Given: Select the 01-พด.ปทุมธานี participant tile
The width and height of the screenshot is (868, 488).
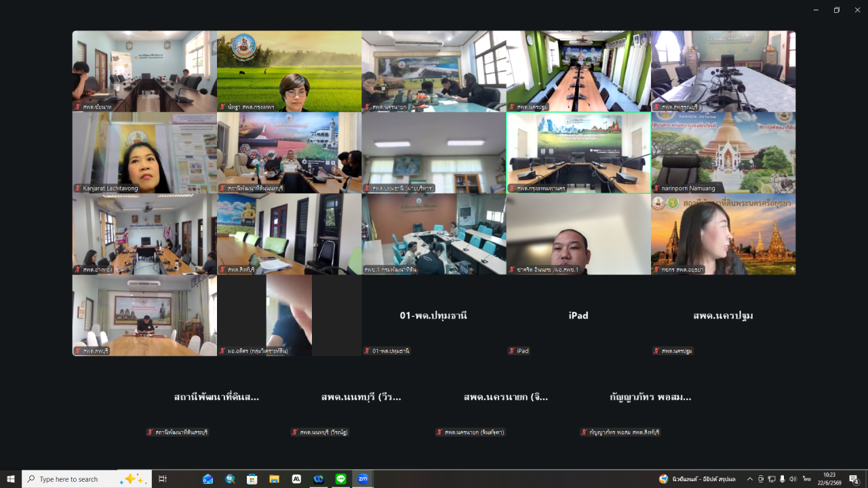Looking at the screenshot, I should [434, 315].
